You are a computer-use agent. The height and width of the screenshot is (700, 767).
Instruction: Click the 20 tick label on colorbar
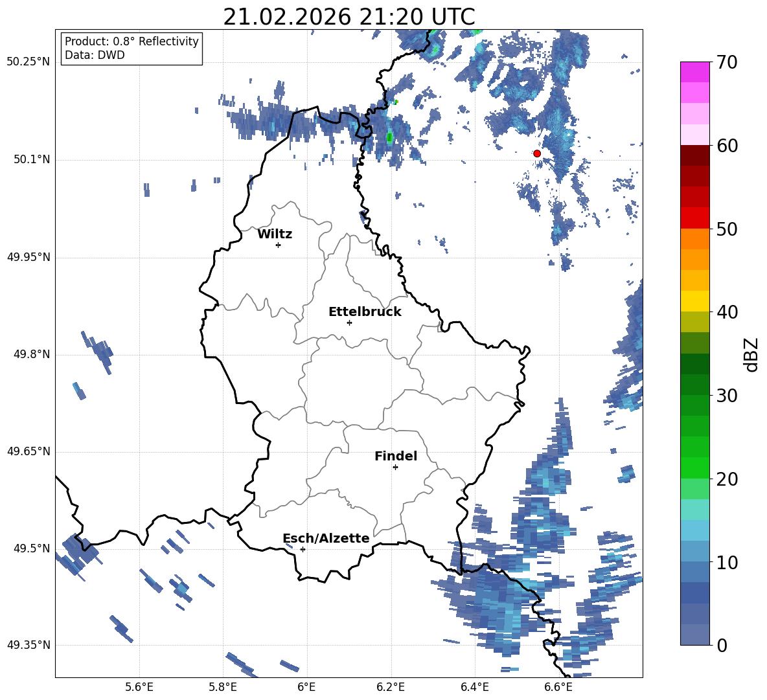[727, 479]
